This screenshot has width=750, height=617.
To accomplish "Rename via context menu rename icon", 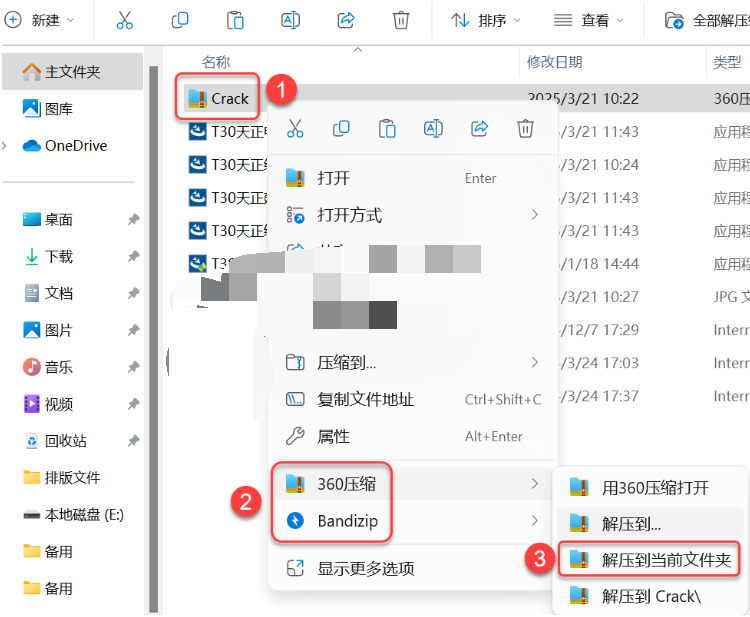I will pos(433,129).
